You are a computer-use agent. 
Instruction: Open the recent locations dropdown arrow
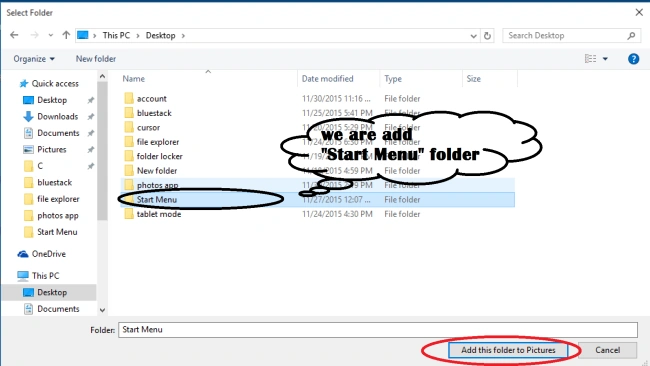pyautogui.click(x=51, y=36)
